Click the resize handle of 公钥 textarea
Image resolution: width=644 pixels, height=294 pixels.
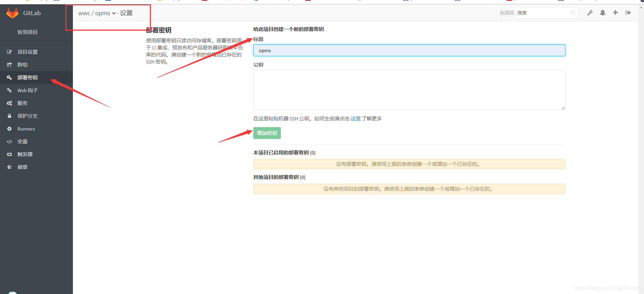click(563, 108)
